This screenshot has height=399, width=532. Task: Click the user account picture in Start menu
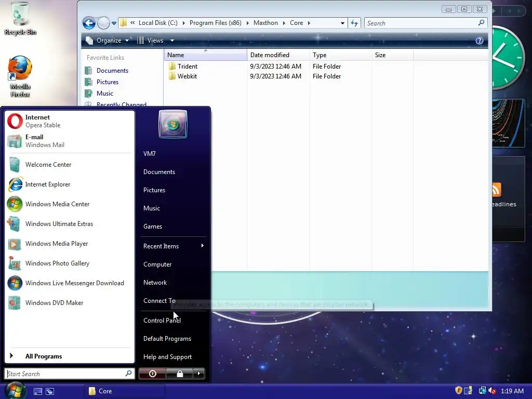(x=172, y=124)
